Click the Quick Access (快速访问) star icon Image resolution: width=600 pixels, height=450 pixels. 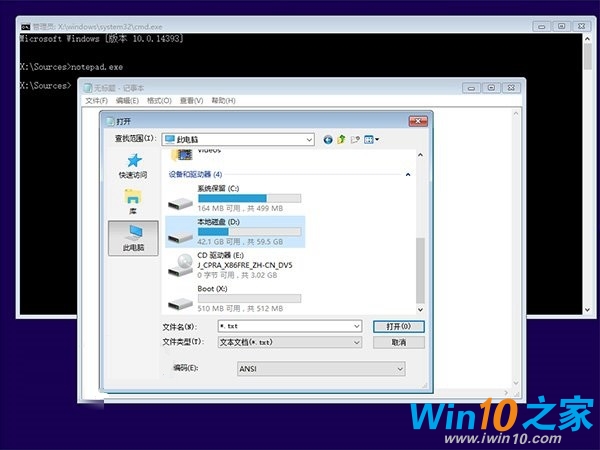133,163
